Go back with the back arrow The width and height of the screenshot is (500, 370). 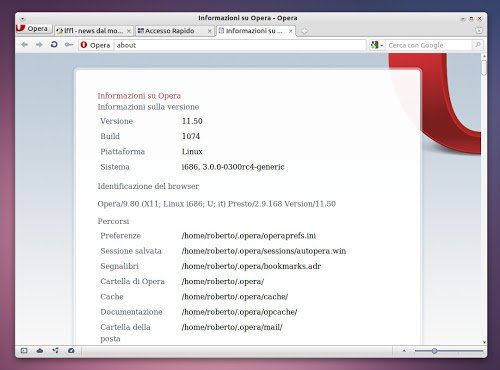click(24, 45)
